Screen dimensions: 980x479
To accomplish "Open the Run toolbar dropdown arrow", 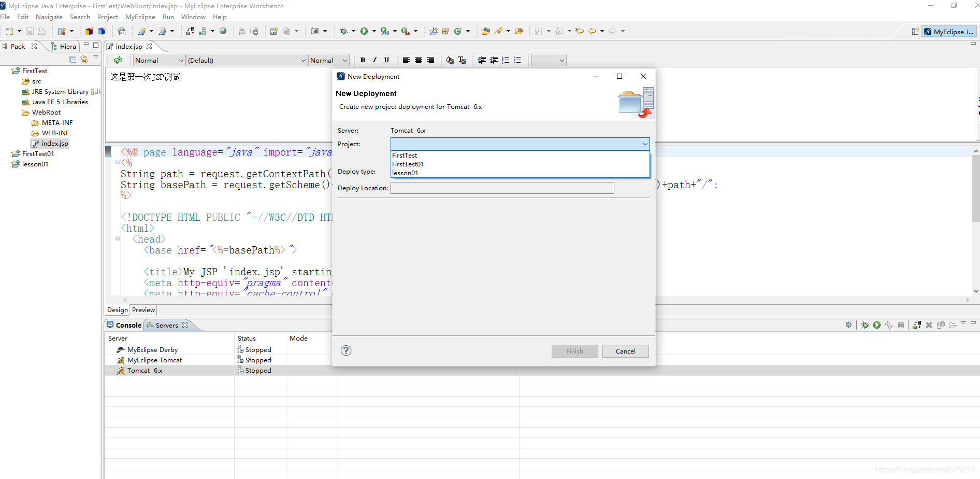I will [374, 31].
